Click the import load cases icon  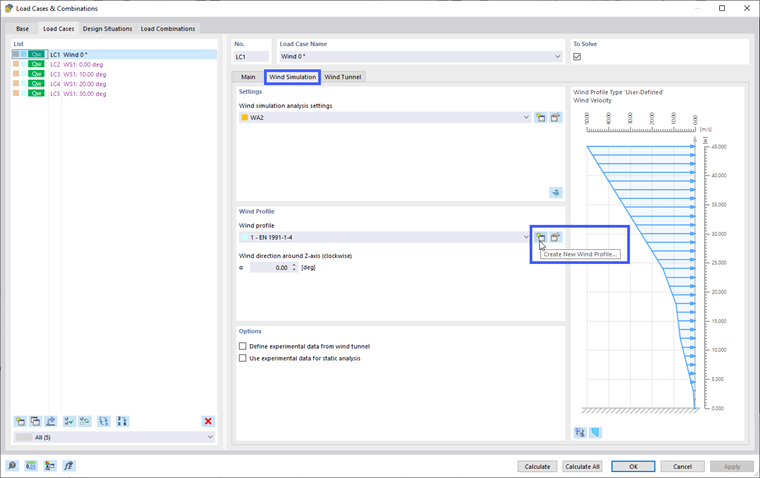51,421
